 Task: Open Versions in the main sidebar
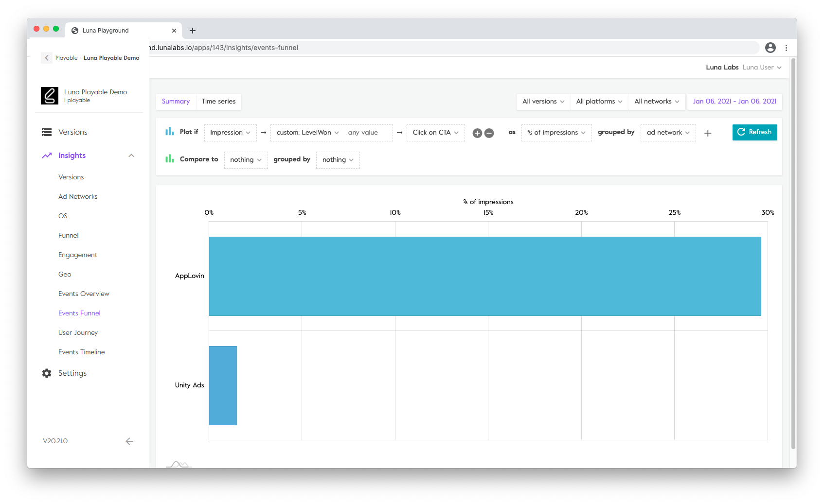(x=73, y=132)
